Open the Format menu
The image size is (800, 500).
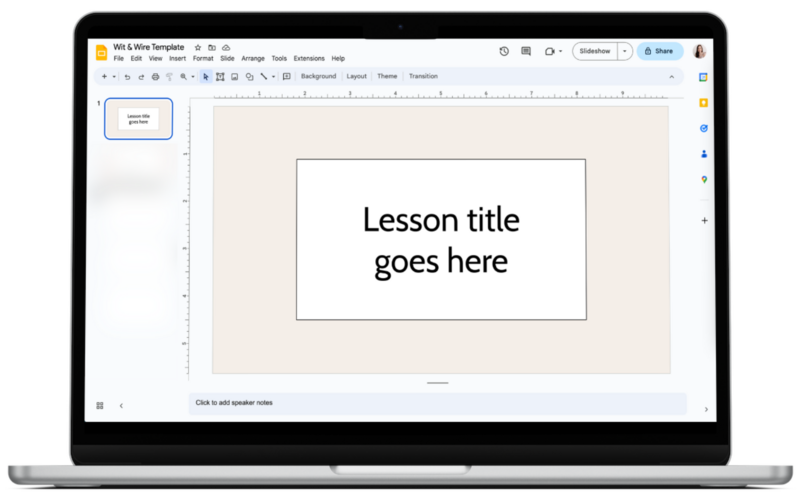point(203,58)
